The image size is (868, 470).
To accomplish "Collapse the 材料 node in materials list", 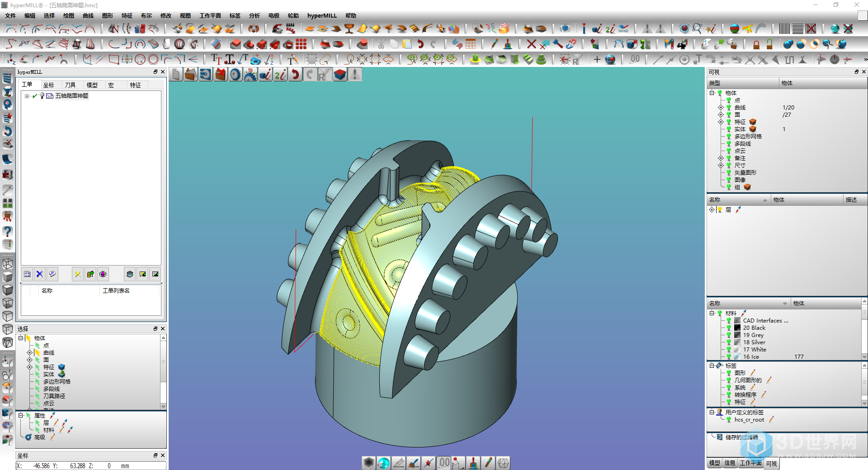I will tap(712, 313).
